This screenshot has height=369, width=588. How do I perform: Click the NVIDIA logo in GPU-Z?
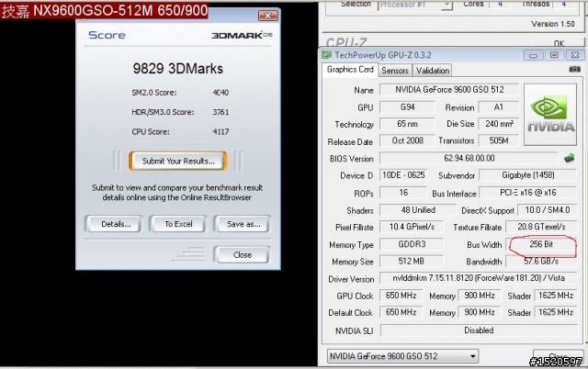[550, 115]
